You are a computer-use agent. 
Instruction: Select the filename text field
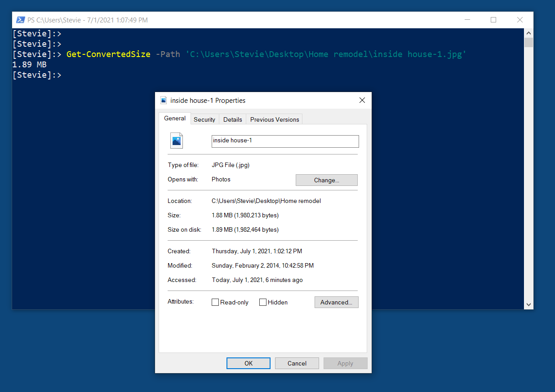pos(285,141)
